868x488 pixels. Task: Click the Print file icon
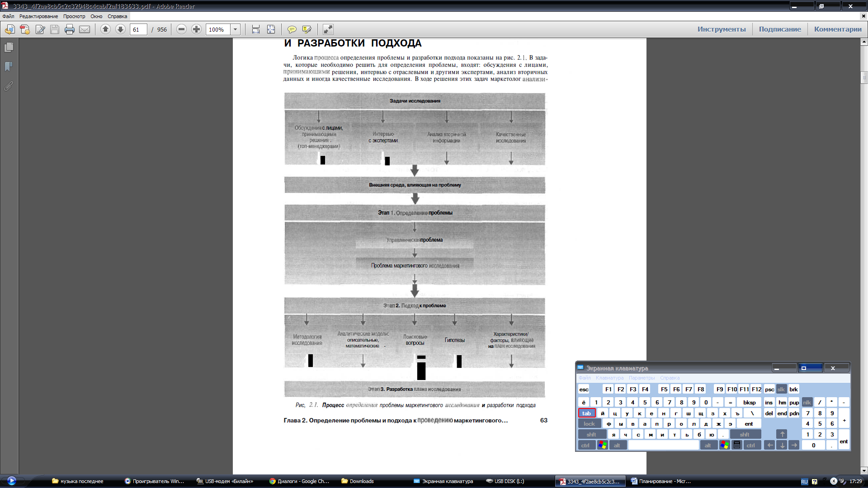(x=69, y=30)
